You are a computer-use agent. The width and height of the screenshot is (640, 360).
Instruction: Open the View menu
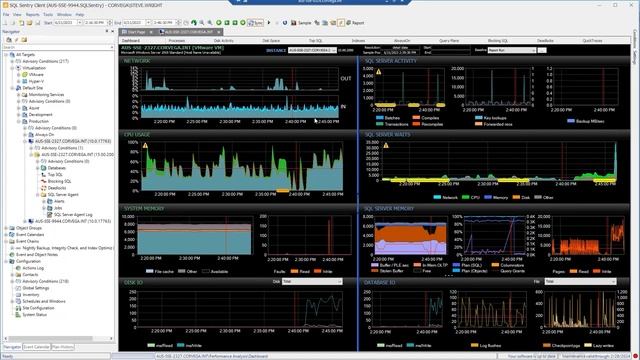pyautogui.click(x=17, y=15)
